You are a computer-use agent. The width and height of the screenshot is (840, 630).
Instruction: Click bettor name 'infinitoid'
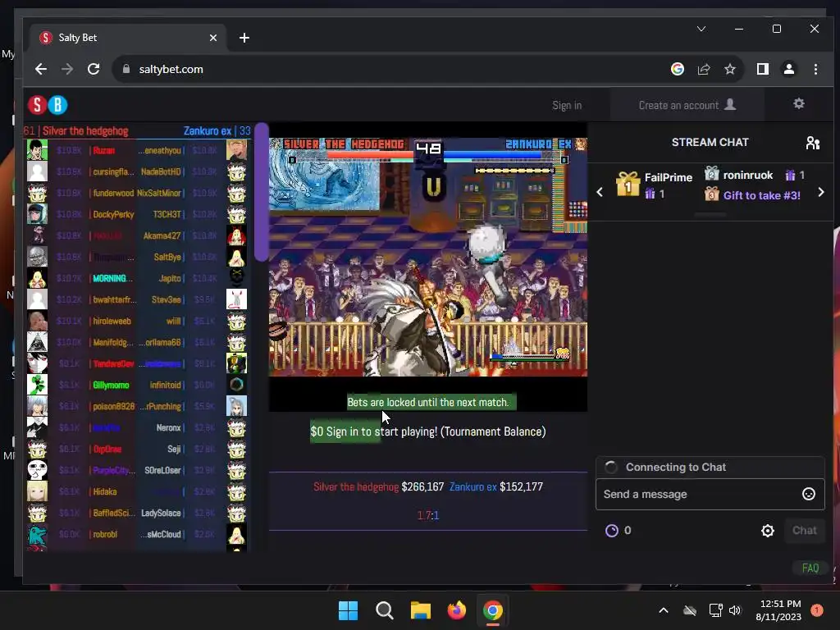click(x=165, y=386)
